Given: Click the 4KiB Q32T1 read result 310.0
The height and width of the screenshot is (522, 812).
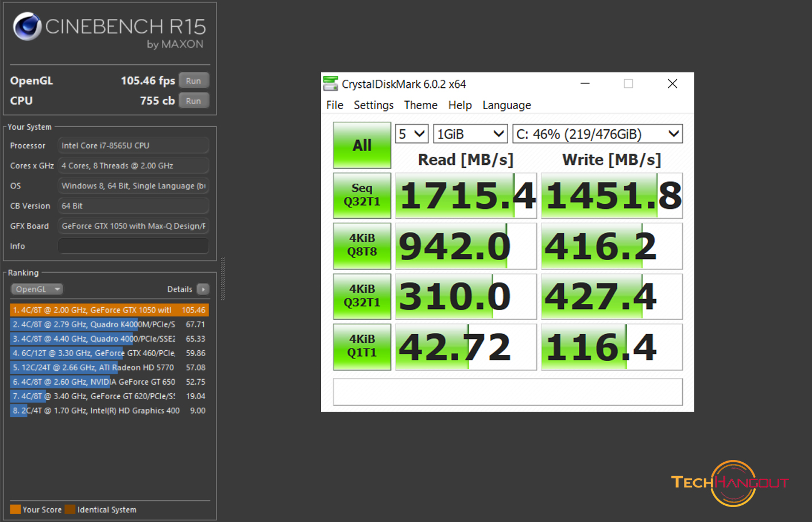Looking at the screenshot, I should [466, 296].
